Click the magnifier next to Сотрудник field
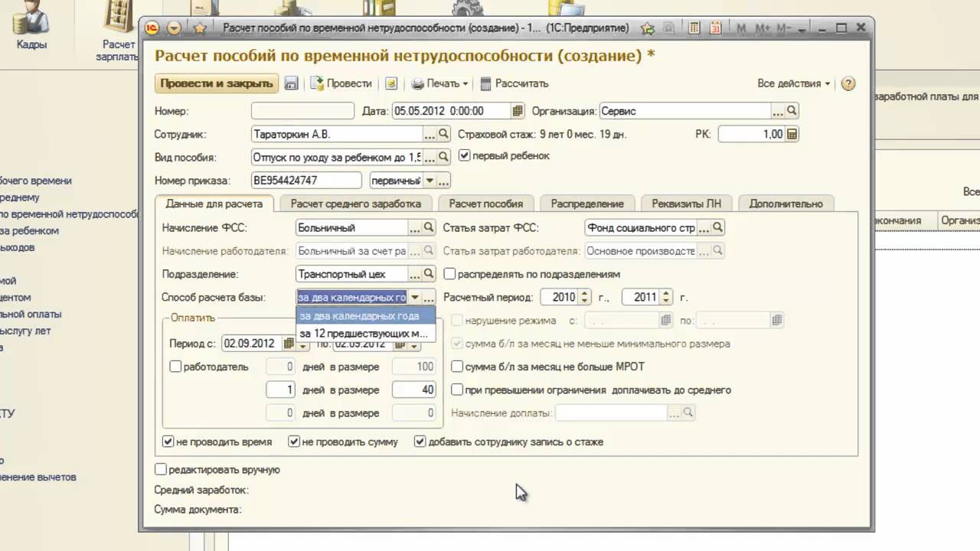Image resolution: width=980 pixels, height=551 pixels. point(443,134)
